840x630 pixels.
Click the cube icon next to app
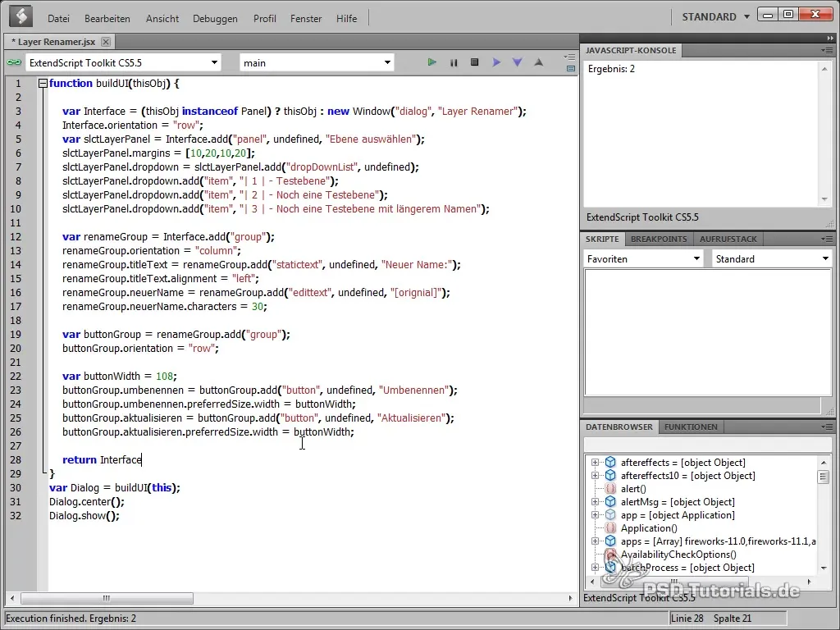tap(610, 515)
